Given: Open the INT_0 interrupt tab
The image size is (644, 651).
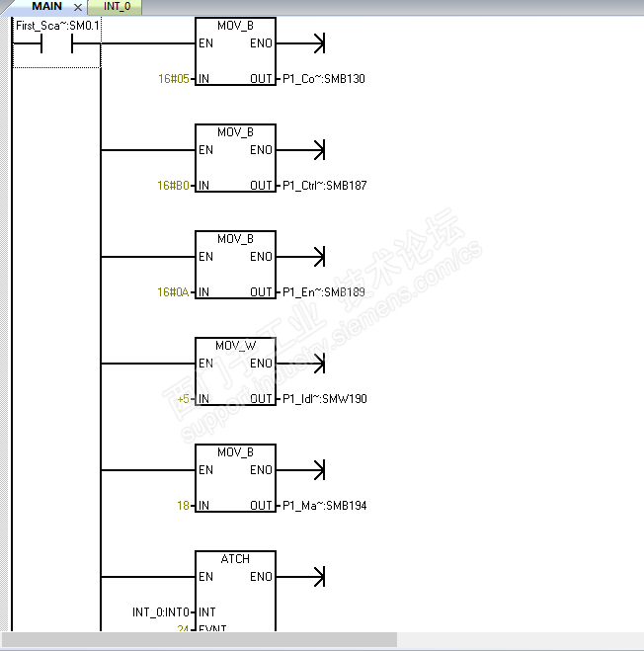Looking at the screenshot, I should pos(117,7).
